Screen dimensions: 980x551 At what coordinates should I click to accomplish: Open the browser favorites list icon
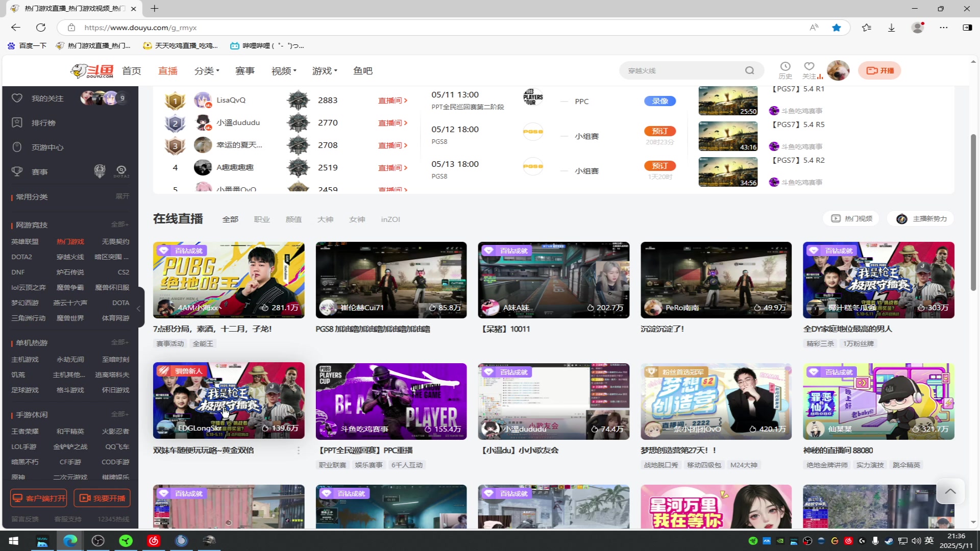pos(866,28)
